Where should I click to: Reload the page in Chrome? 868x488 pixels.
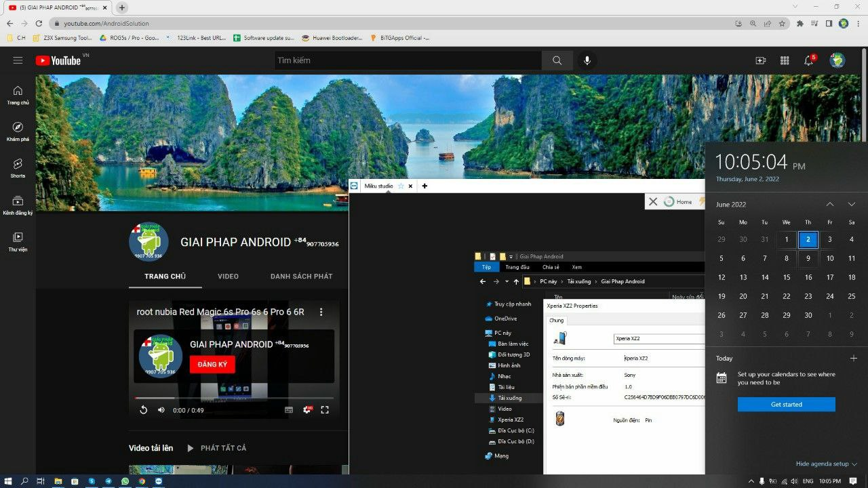pyautogui.click(x=39, y=23)
